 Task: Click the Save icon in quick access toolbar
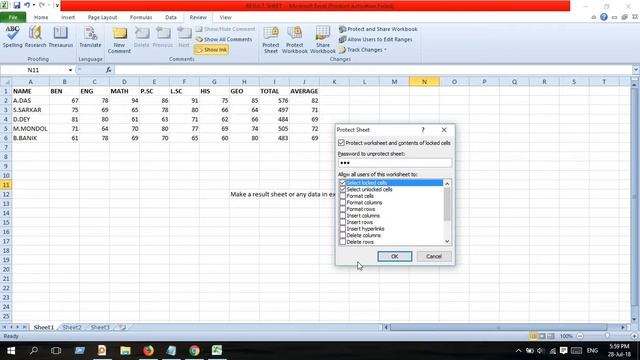click(17, 5)
